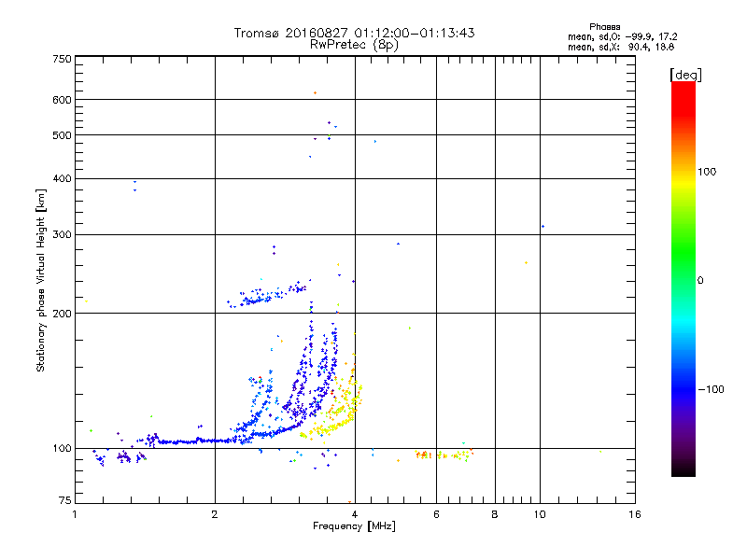Click the x-axis tick label '2'
Viewport: 747px width, 560px height.
point(215,514)
